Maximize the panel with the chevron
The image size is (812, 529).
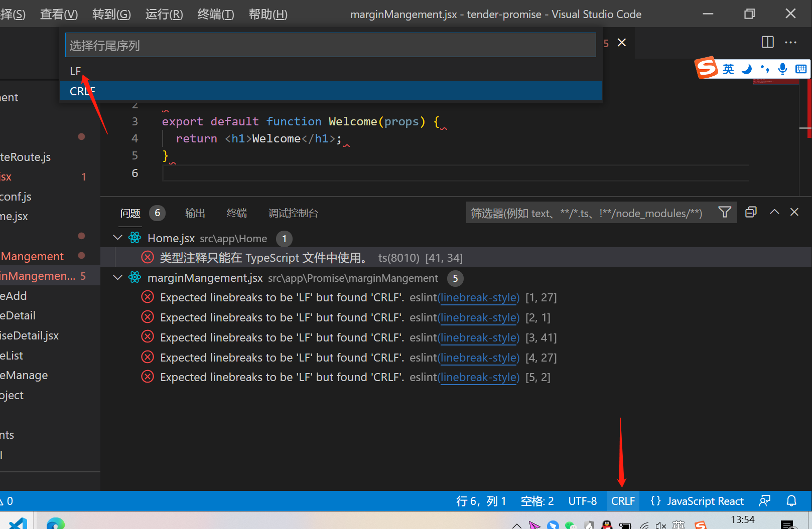coord(774,212)
